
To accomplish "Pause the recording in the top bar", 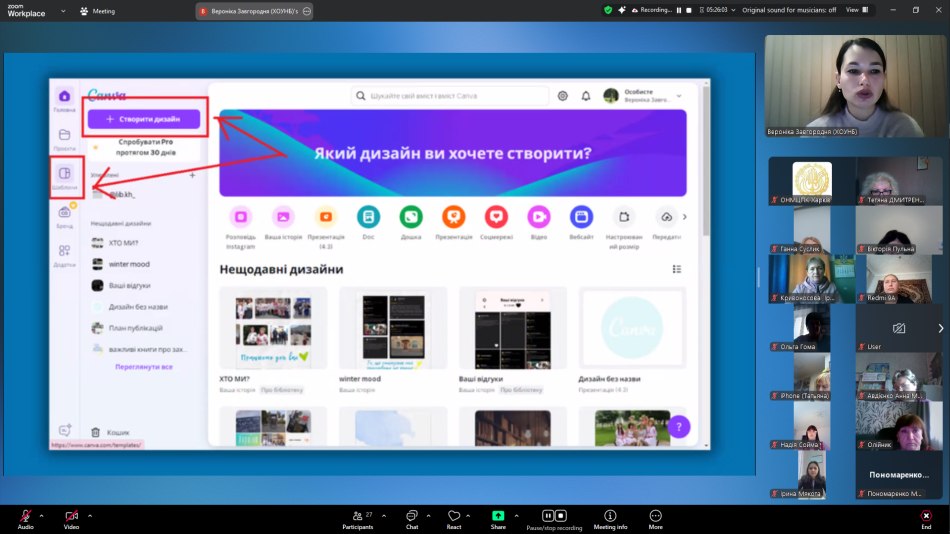I will tap(678, 10).
